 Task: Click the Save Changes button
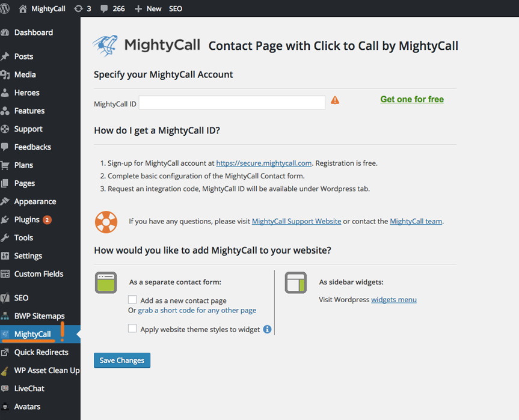click(x=122, y=360)
